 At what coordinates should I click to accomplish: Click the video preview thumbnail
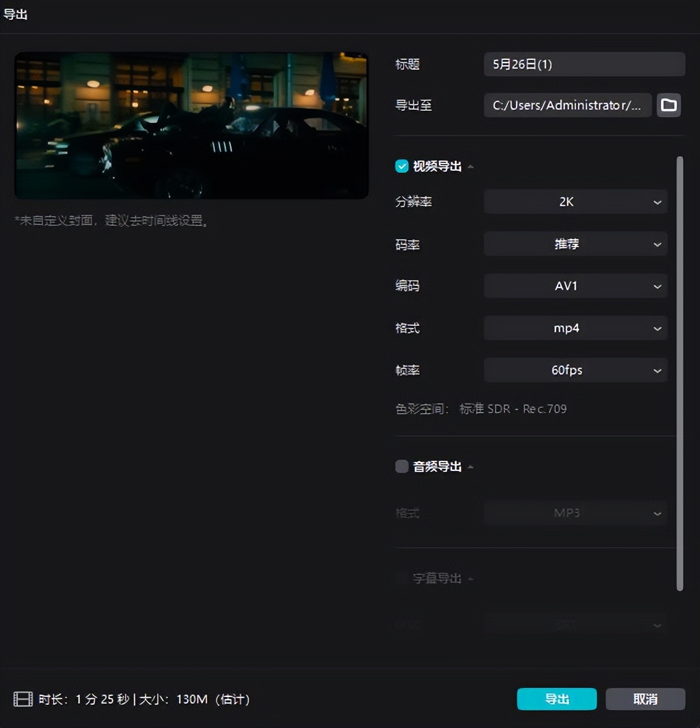click(x=192, y=125)
